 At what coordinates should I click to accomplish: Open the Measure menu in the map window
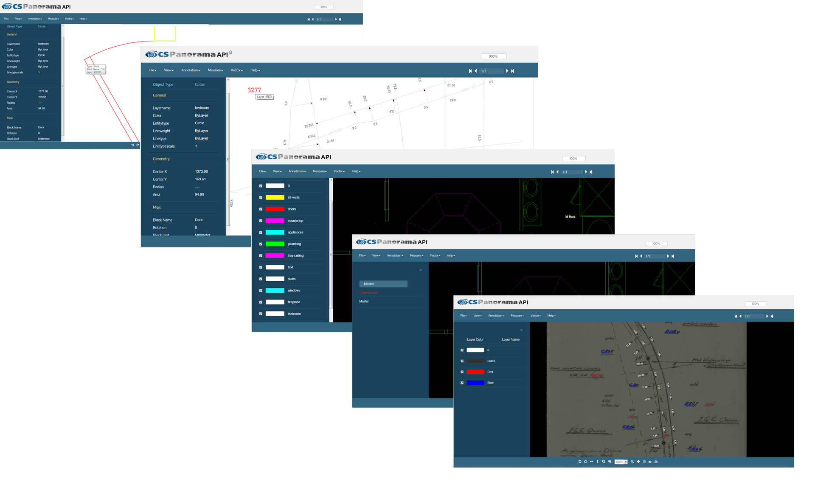point(517,316)
